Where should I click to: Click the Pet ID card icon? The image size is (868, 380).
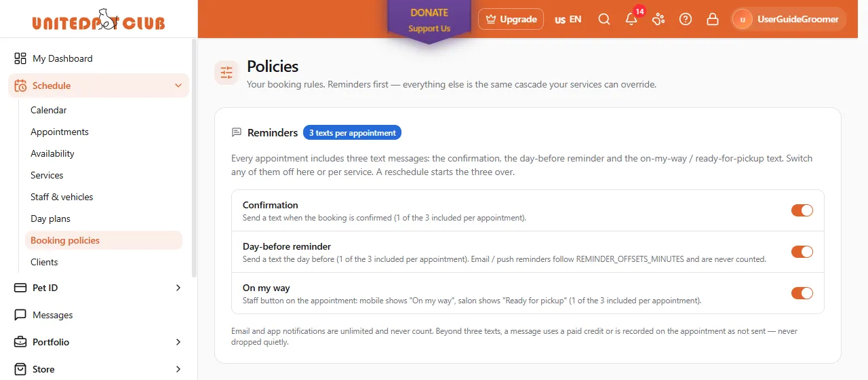20,288
